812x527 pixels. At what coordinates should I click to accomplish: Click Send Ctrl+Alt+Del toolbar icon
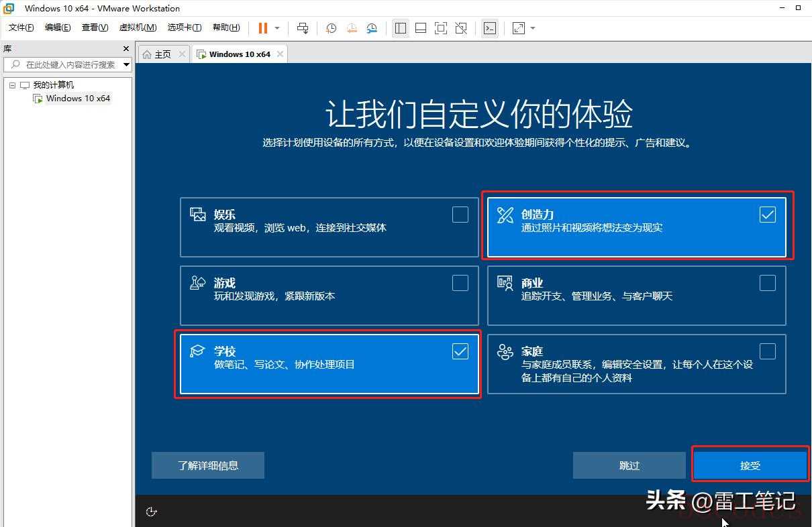303,28
